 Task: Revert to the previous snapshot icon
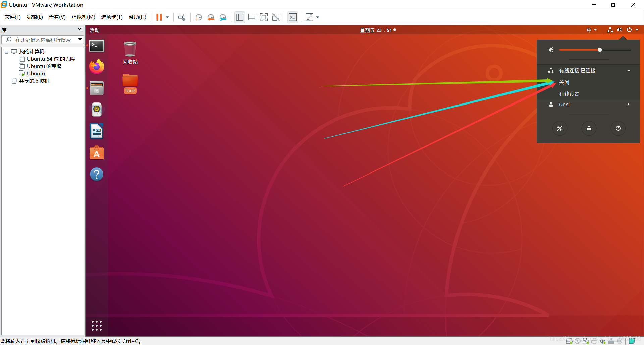pyautogui.click(x=211, y=17)
